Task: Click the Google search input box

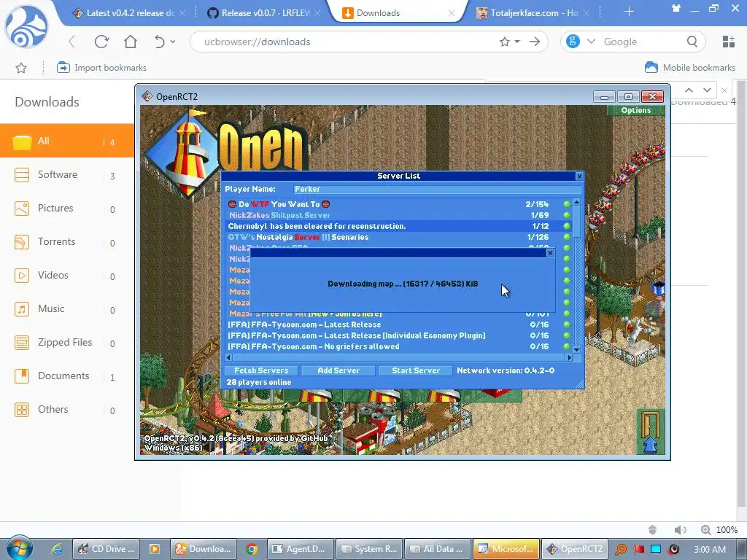Action: [640, 42]
